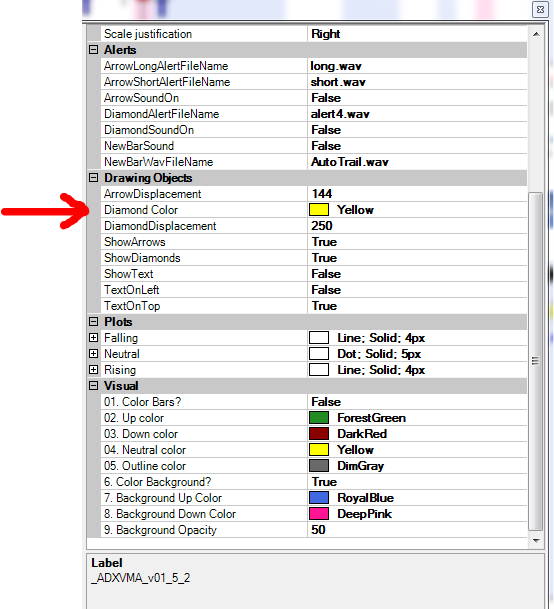Click the Rising plot white color swatch
554x609 pixels.
tap(319, 369)
